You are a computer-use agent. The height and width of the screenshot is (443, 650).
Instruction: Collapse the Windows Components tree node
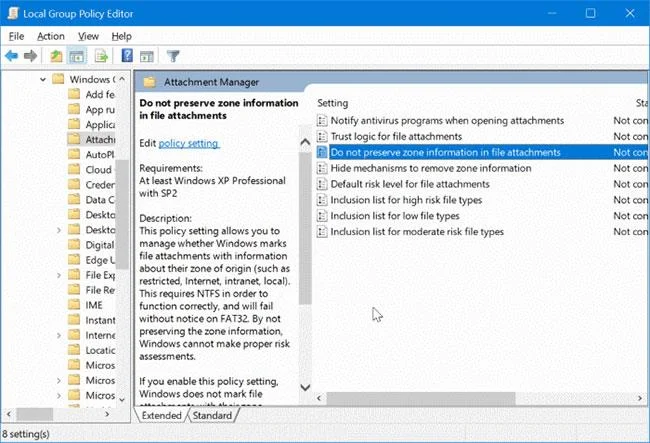[43, 79]
